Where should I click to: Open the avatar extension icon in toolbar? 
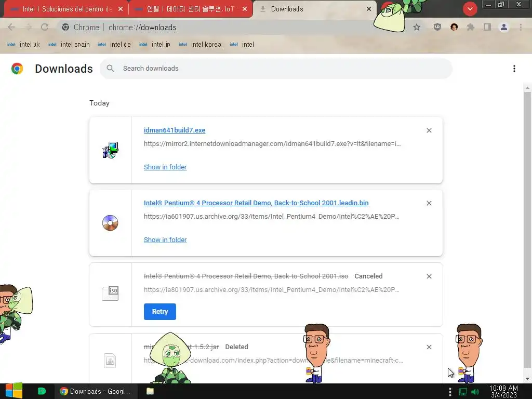point(454,27)
